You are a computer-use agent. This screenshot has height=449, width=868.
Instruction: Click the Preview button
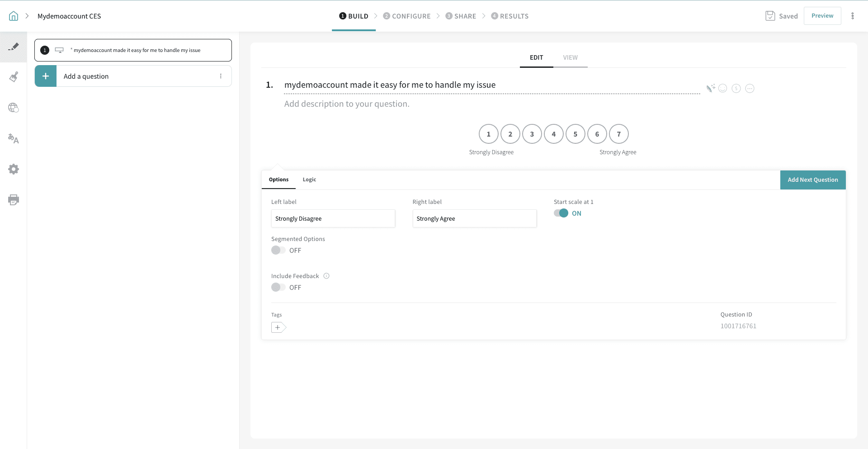click(822, 16)
